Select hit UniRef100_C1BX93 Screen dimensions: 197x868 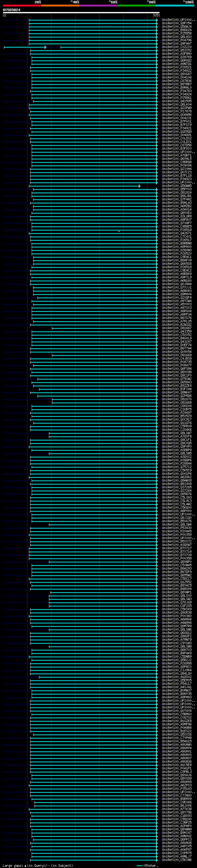pos(176,816)
